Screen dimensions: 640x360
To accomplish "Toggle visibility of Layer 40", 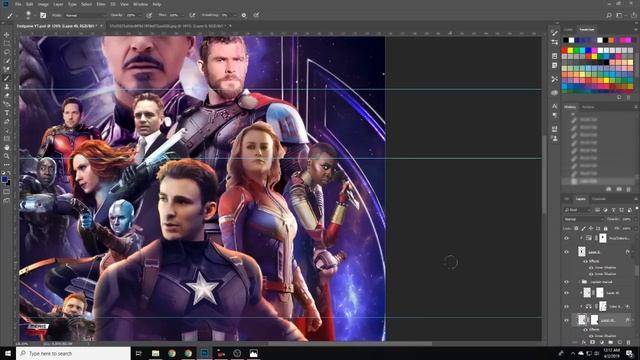I will [567, 293].
